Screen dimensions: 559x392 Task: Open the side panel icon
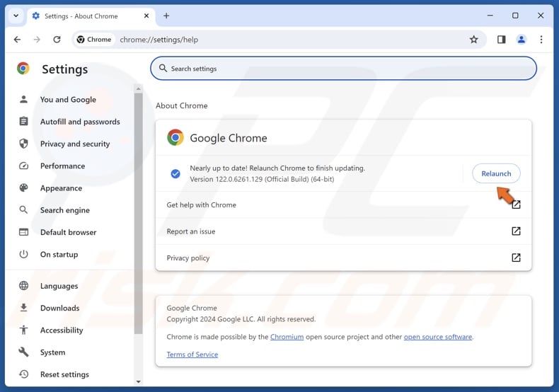501,40
